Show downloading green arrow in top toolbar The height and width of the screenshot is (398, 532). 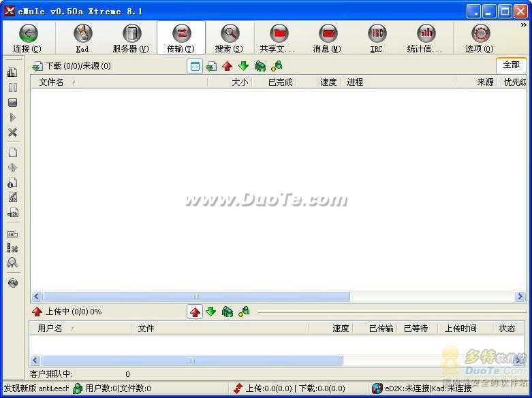[243, 66]
